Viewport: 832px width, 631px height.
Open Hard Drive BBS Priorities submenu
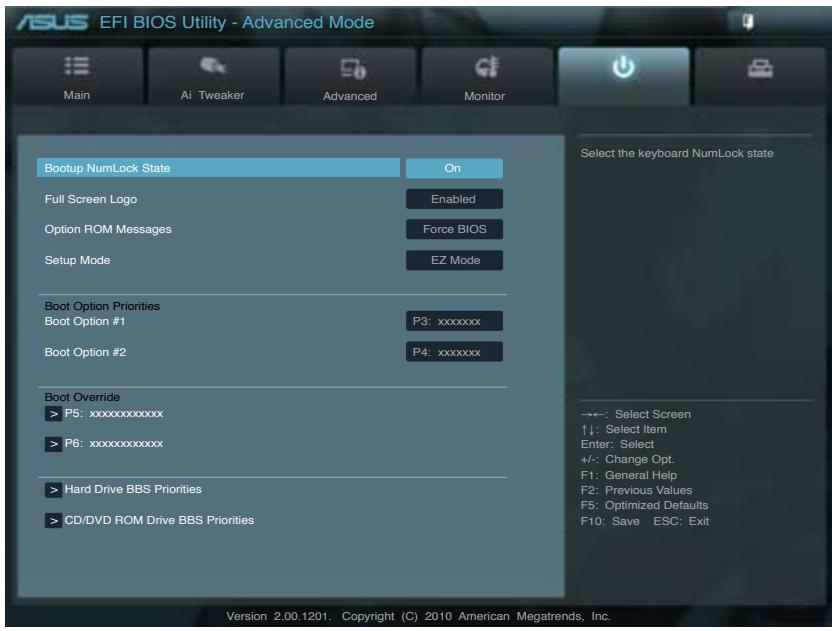coord(133,489)
